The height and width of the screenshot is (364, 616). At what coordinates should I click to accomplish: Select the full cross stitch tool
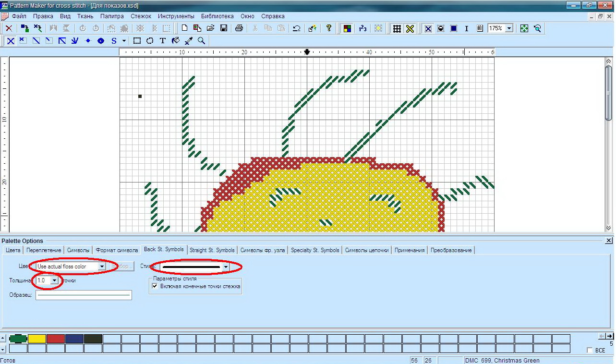[x=10, y=41]
